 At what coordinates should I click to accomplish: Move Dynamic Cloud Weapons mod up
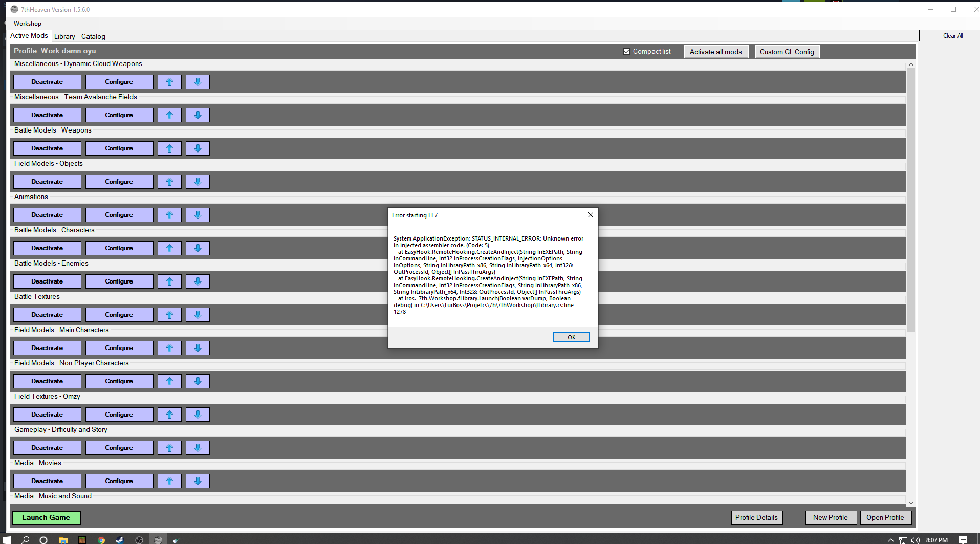point(169,82)
